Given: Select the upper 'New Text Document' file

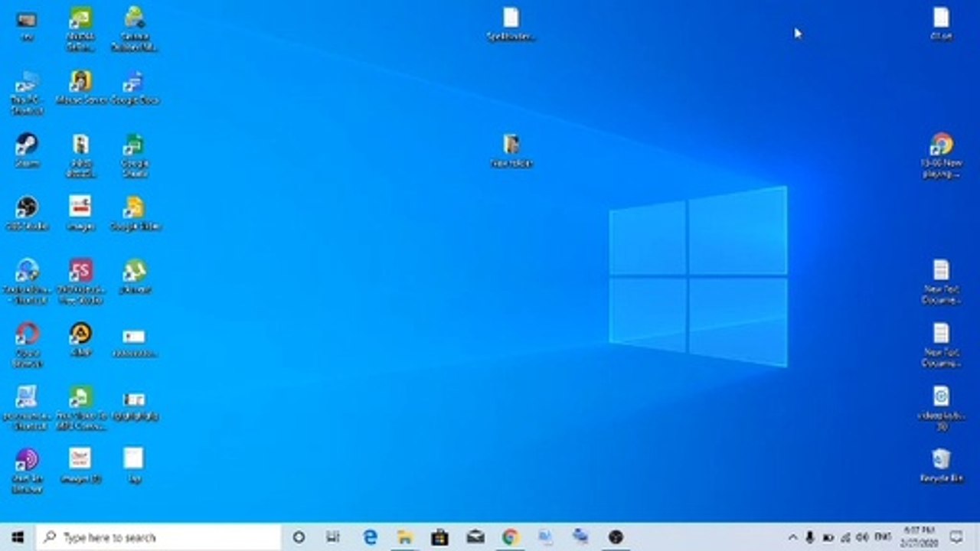Looking at the screenshot, I should [941, 281].
